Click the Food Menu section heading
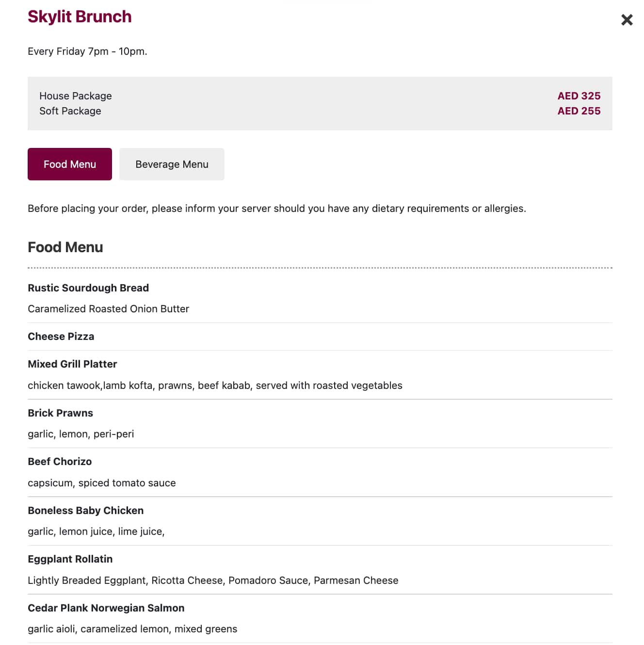 [x=65, y=247]
